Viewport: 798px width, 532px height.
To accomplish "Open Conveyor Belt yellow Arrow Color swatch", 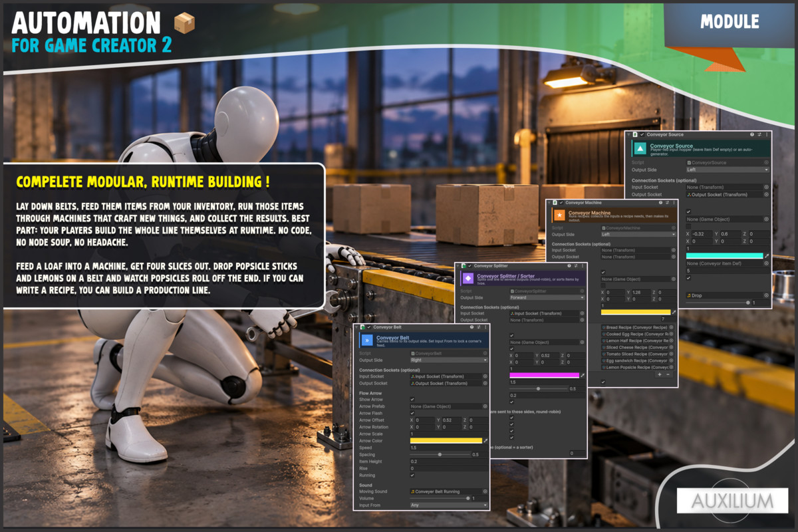I will pos(446,441).
